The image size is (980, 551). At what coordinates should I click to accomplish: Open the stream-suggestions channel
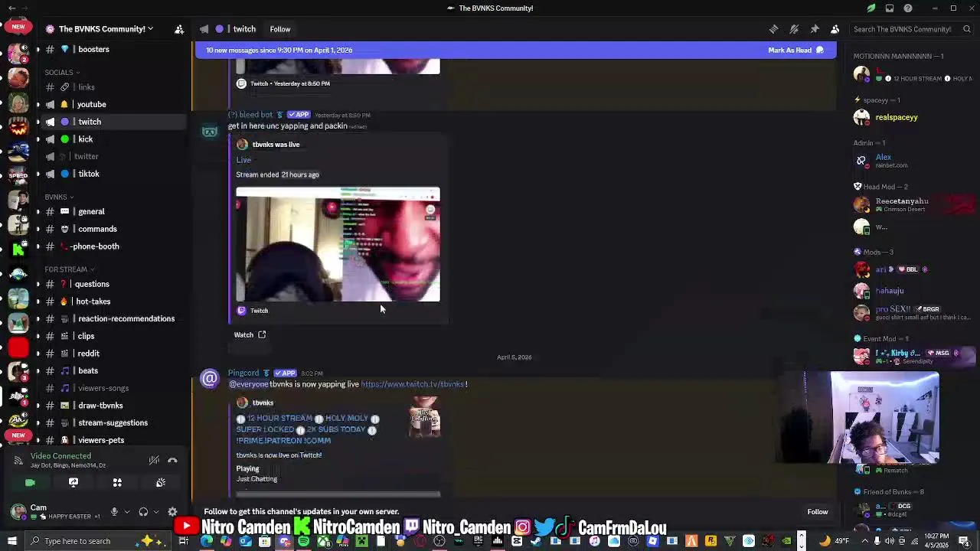tap(113, 422)
